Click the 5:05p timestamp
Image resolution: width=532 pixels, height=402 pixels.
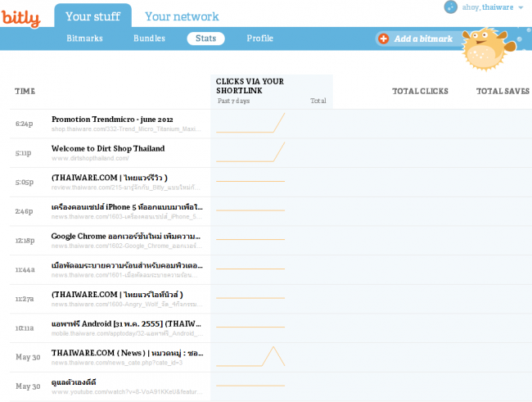pyautogui.click(x=24, y=182)
